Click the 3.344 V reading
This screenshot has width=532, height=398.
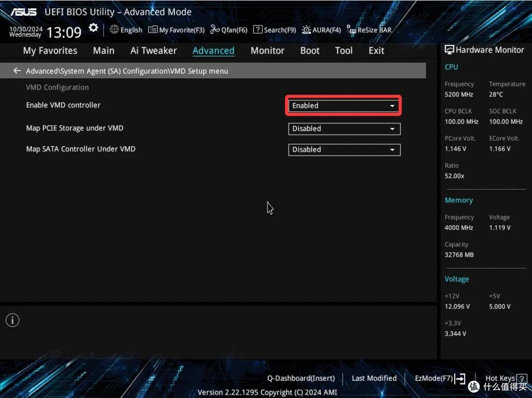[455, 333]
